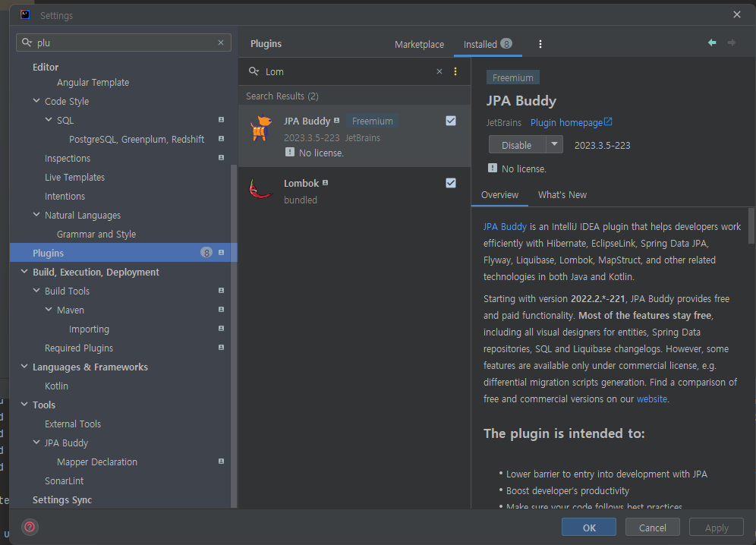Click the warning icon in JPA Buddy list row
756x545 pixels.
tap(290, 152)
